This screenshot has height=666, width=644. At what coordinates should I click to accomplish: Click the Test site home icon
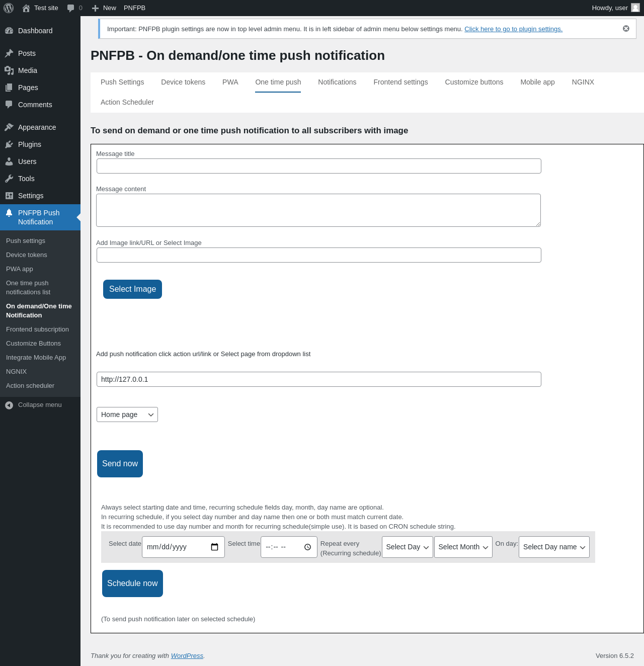(26, 8)
